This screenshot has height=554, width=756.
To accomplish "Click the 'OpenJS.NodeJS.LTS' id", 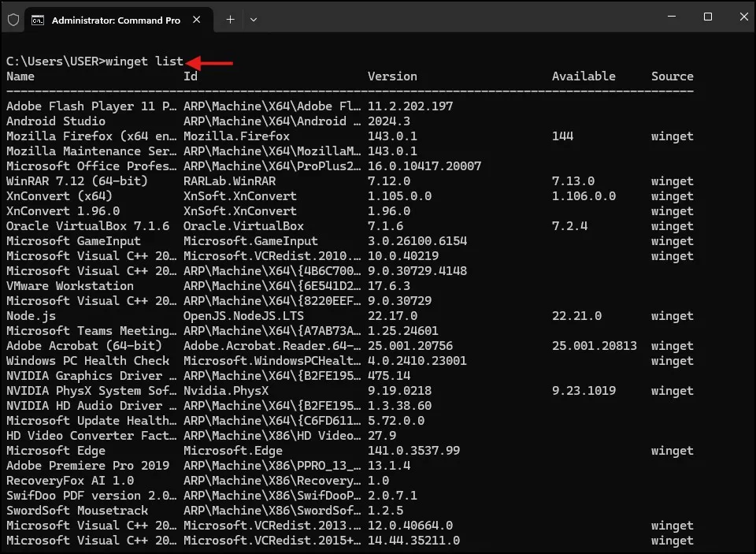I will (x=244, y=315).
